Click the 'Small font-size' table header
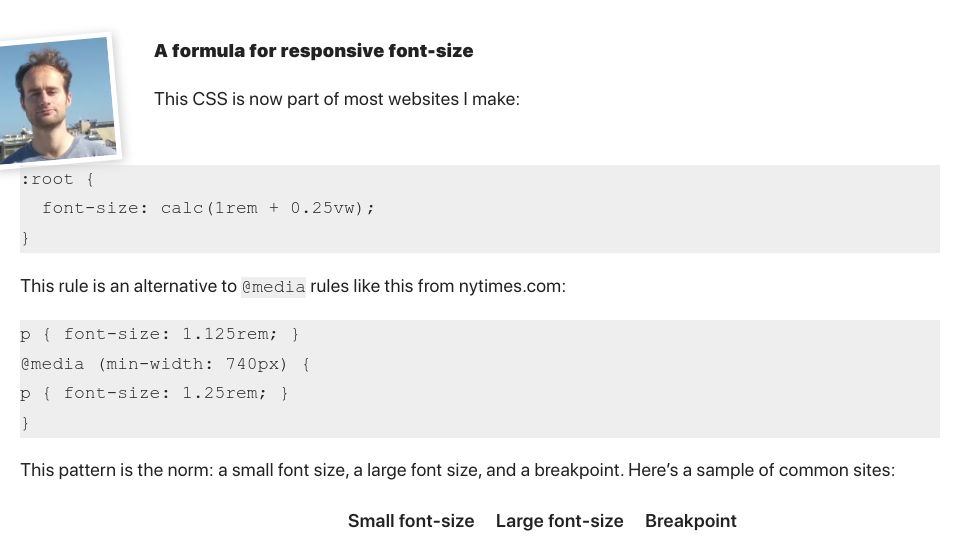960x540 pixels. click(x=411, y=521)
